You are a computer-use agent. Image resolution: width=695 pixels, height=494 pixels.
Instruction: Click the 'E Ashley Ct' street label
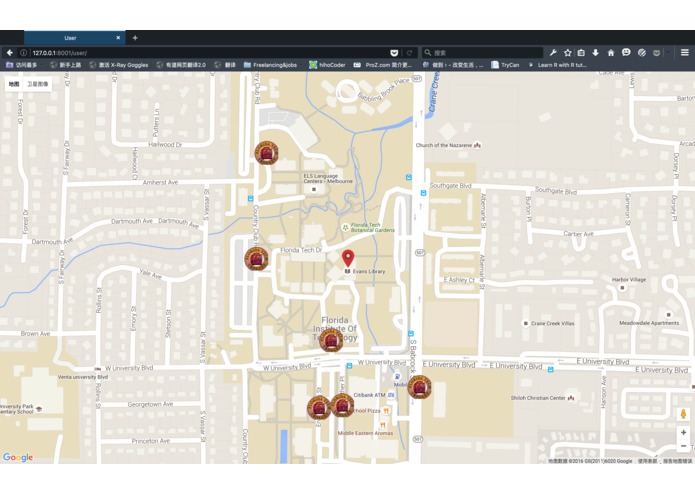click(x=459, y=280)
